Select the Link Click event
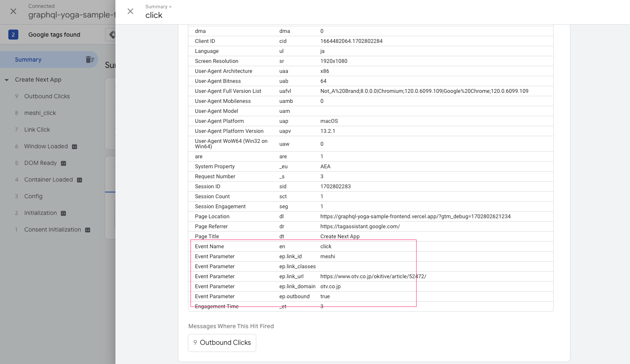Viewport: 630px width, 364px height. (x=37, y=130)
